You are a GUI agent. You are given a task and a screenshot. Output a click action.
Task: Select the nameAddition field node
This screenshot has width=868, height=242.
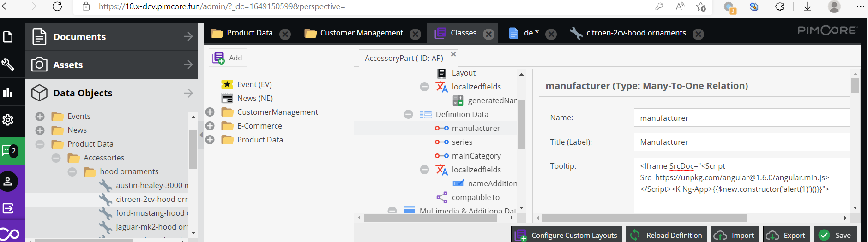[492, 183]
